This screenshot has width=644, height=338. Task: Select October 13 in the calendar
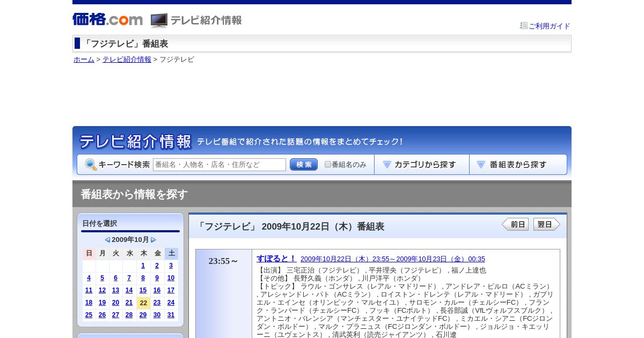116,290
